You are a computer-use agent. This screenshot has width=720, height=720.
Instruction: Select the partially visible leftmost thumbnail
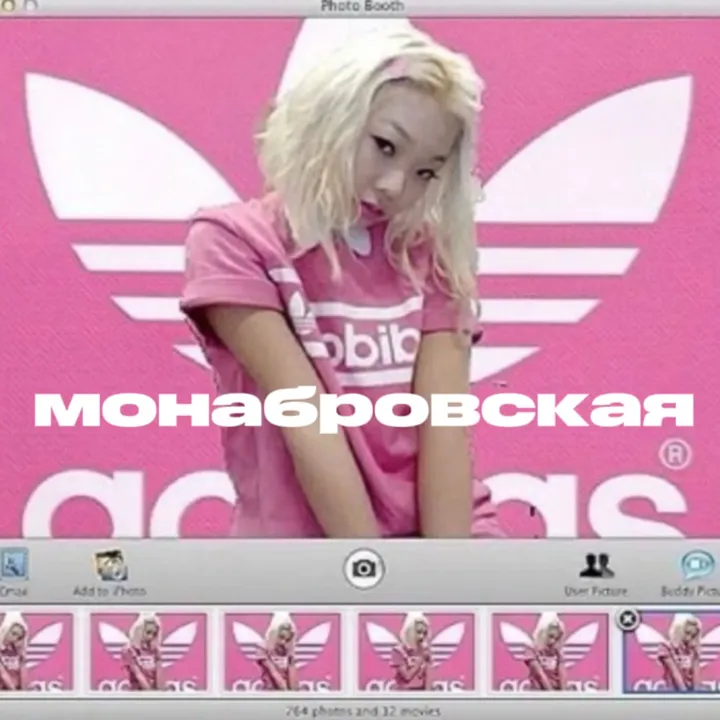(x=36, y=651)
